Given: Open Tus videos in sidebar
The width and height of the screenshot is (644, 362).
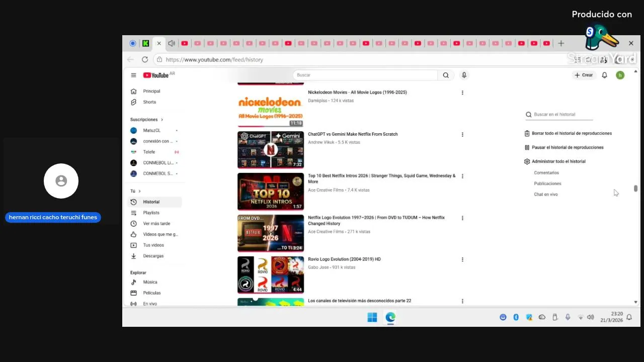Looking at the screenshot, I should click(154, 245).
